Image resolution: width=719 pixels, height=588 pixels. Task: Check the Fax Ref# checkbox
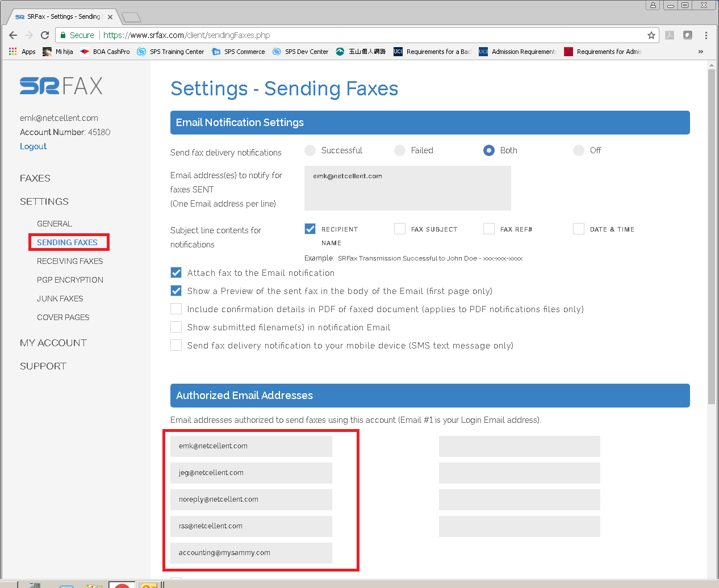coord(489,229)
